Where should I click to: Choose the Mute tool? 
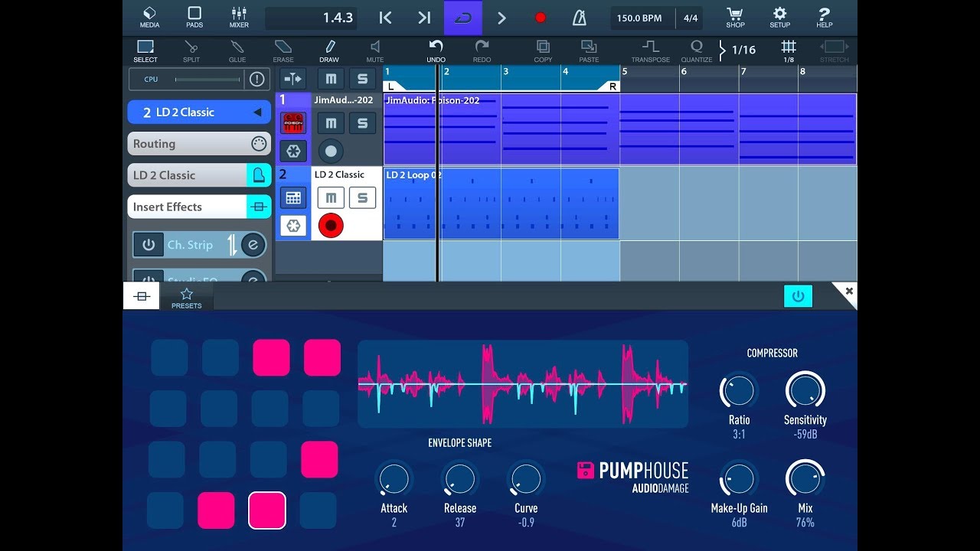click(x=375, y=51)
